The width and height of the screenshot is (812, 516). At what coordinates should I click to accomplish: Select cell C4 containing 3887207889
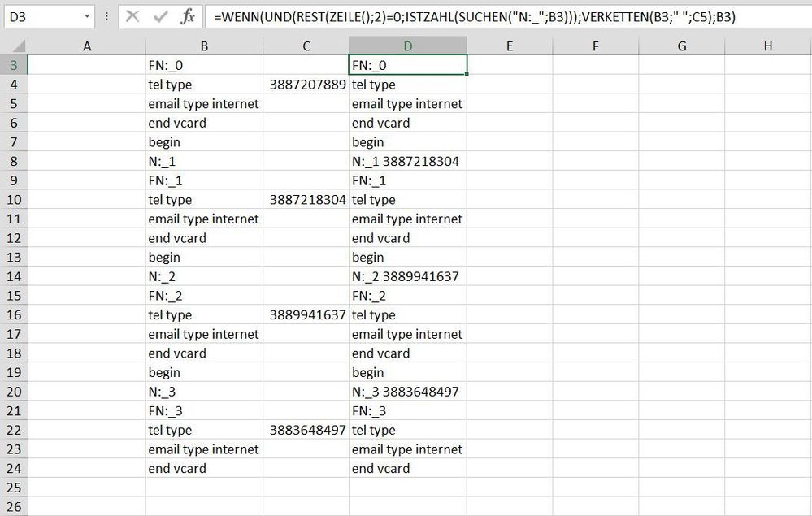[306, 84]
